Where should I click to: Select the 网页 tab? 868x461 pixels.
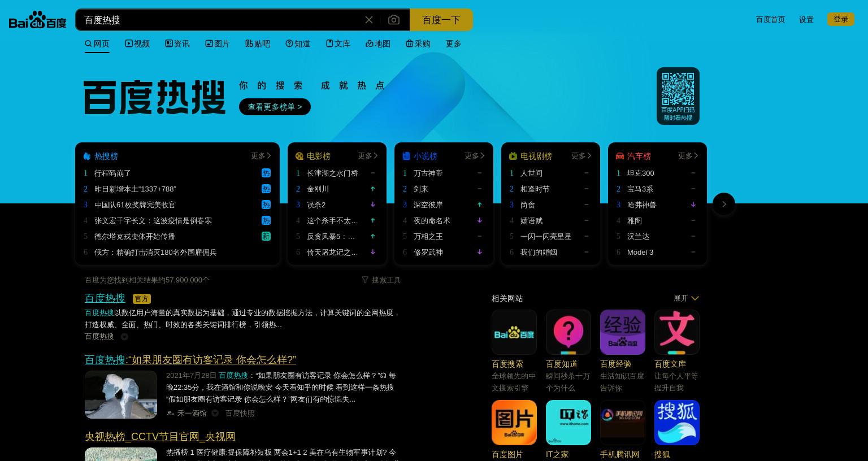pyautogui.click(x=97, y=44)
